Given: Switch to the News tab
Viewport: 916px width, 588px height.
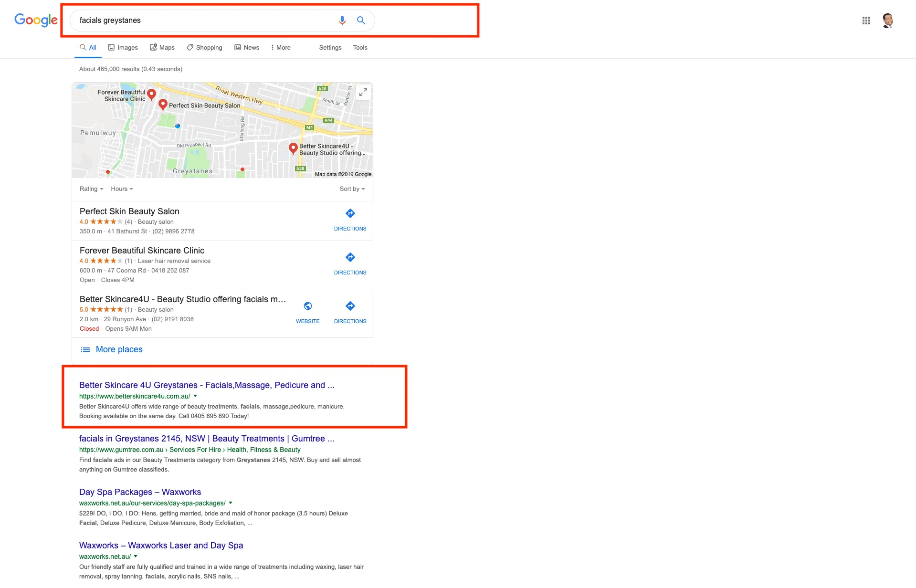Looking at the screenshot, I should coord(247,48).
